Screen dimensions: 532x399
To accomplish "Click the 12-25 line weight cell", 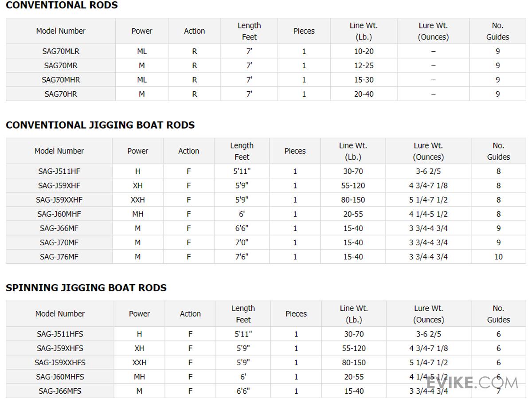I will [364, 66].
